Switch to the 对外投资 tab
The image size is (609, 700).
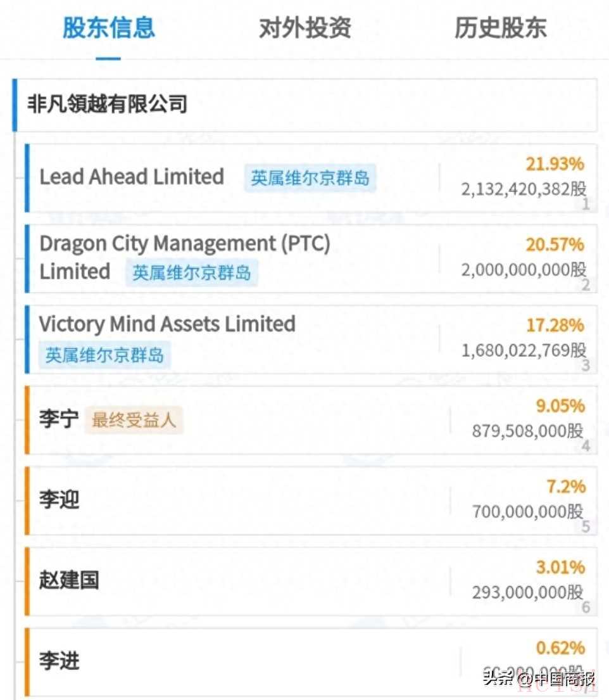click(x=305, y=28)
